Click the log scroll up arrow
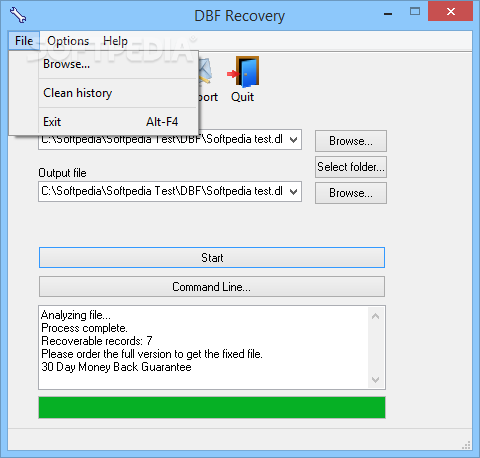The image size is (480, 458). pyautogui.click(x=375, y=316)
